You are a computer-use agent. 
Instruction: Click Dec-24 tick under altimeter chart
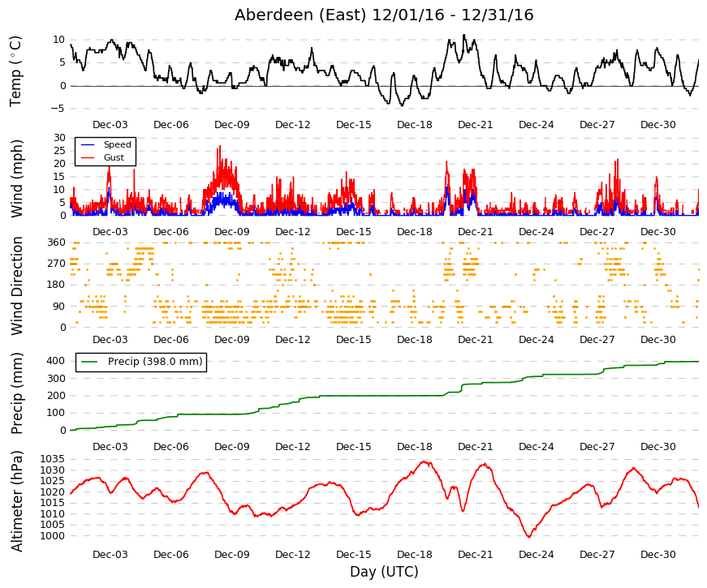(536, 555)
